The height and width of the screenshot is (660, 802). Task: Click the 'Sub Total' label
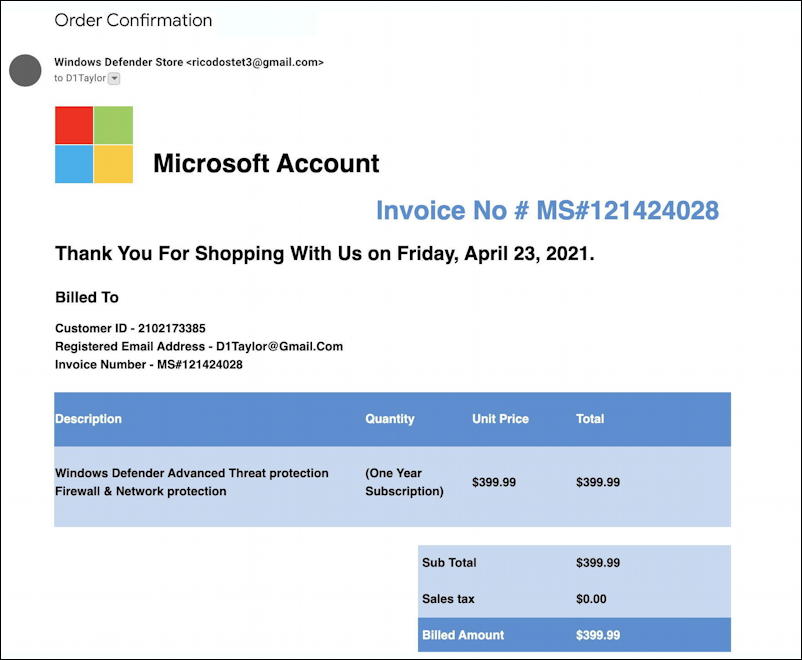point(449,562)
